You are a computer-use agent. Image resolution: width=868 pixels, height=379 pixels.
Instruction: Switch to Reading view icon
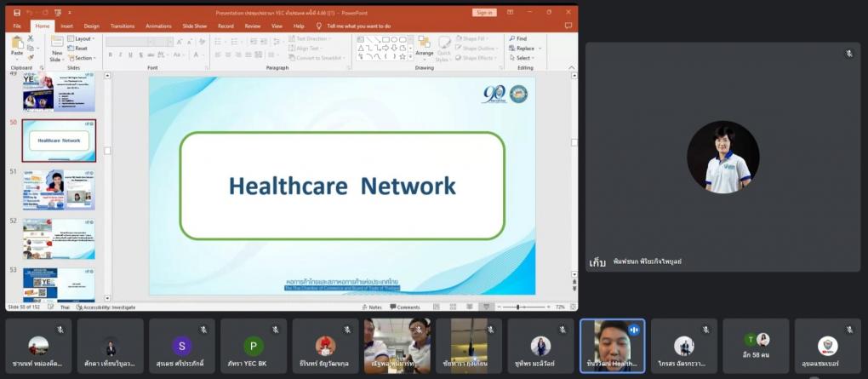coord(470,307)
